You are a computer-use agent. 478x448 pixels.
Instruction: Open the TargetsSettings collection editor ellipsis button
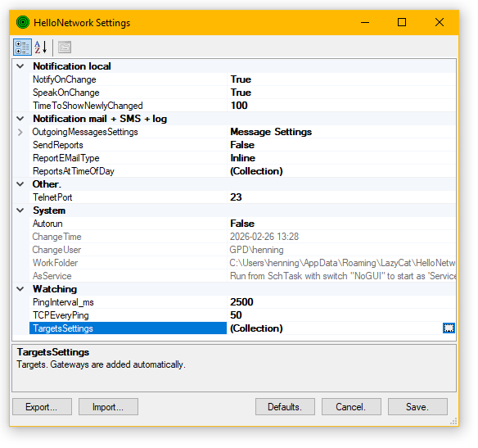coord(449,328)
